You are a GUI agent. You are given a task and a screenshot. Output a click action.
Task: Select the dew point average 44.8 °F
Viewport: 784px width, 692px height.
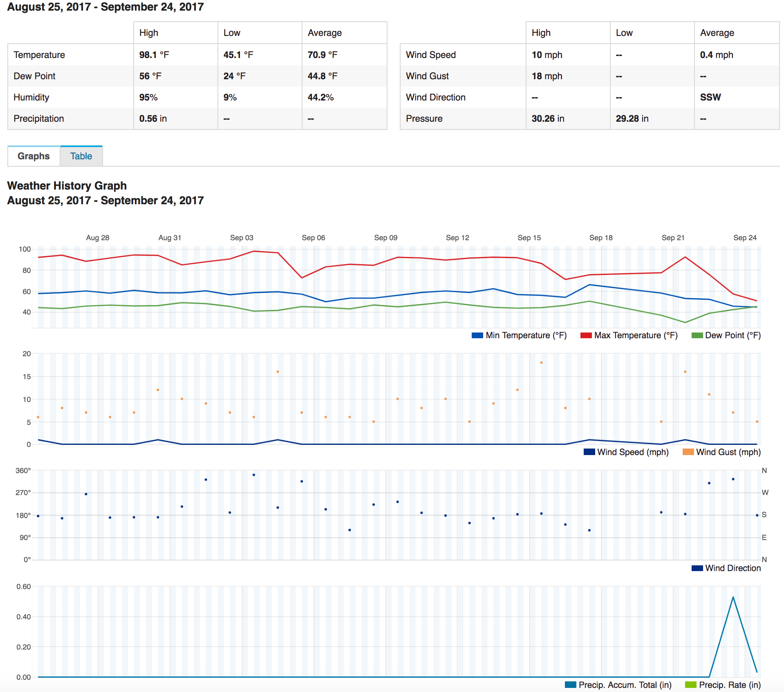323,76
